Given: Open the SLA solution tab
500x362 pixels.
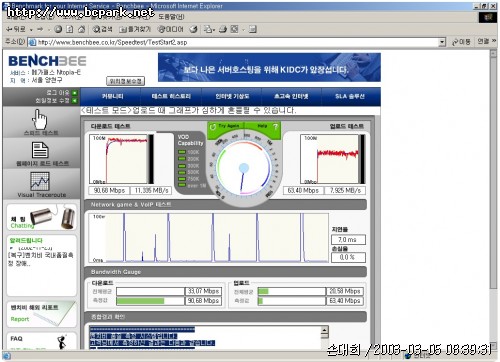Looking at the screenshot, I should pyautogui.click(x=350, y=96).
